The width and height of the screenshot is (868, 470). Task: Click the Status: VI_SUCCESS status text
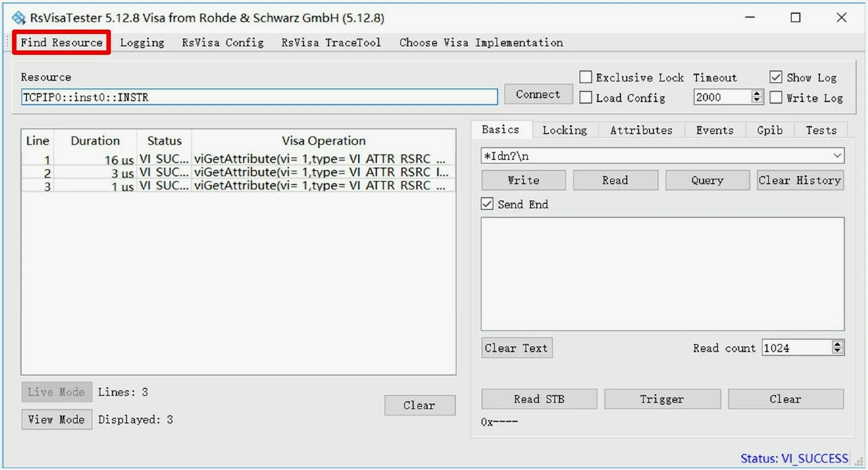coord(794,458)
